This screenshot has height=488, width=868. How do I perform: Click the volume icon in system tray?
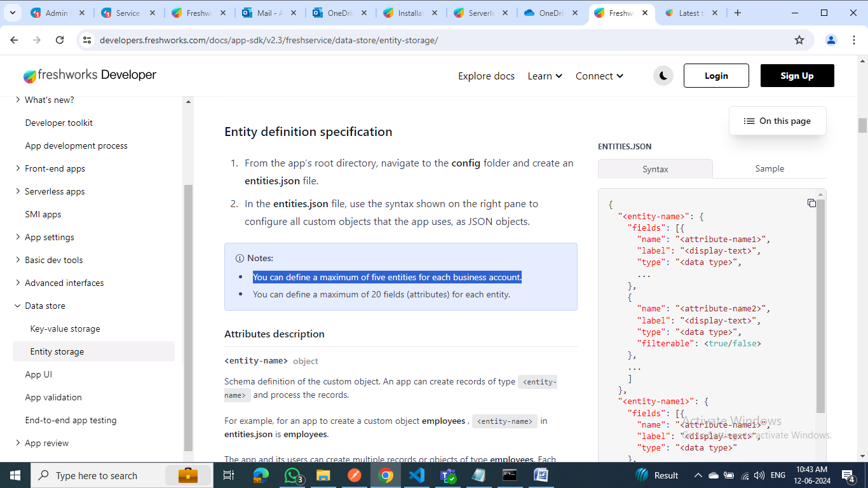click(x=758, y=475)
